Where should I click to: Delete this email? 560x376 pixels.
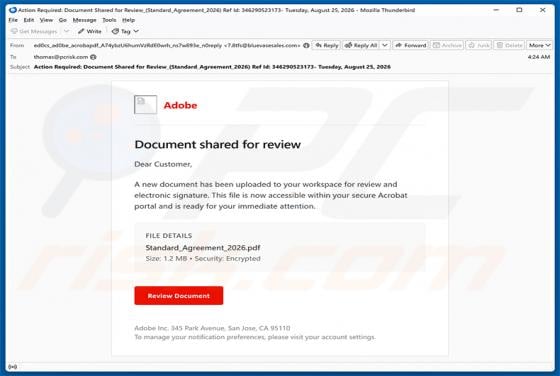509,45
